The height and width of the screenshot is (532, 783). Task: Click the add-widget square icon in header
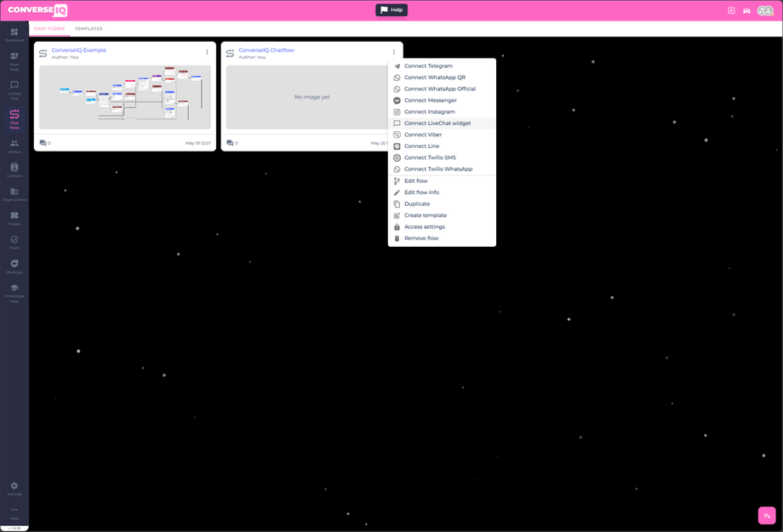(731, 10)
